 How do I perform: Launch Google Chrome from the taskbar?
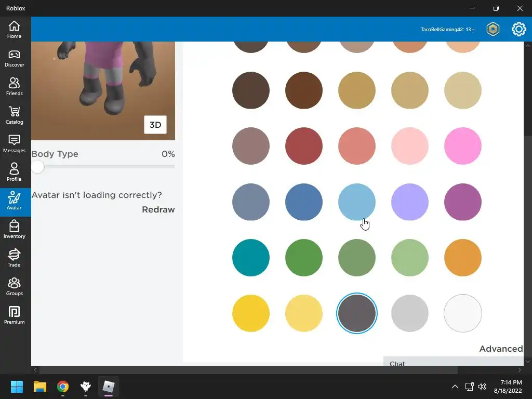click(x=63, y=387)
